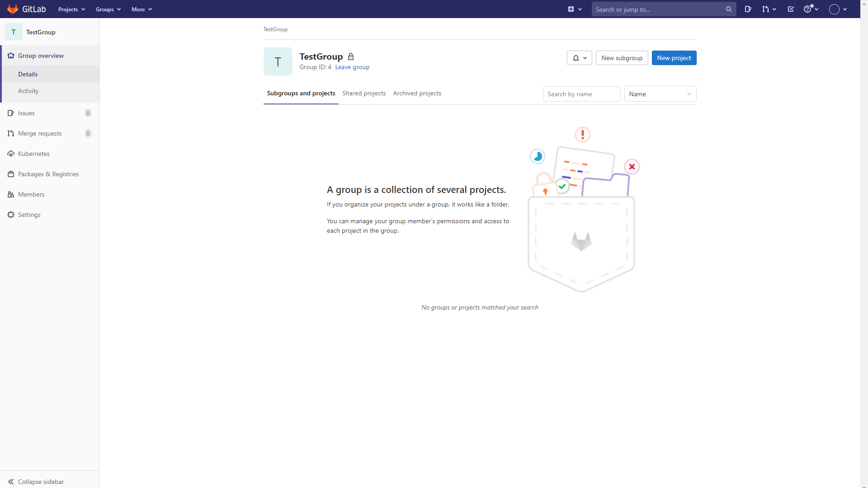This screenshot has width=868, height=488.
Task: Go to Members in the sidebar
Action: coord(31,194)
